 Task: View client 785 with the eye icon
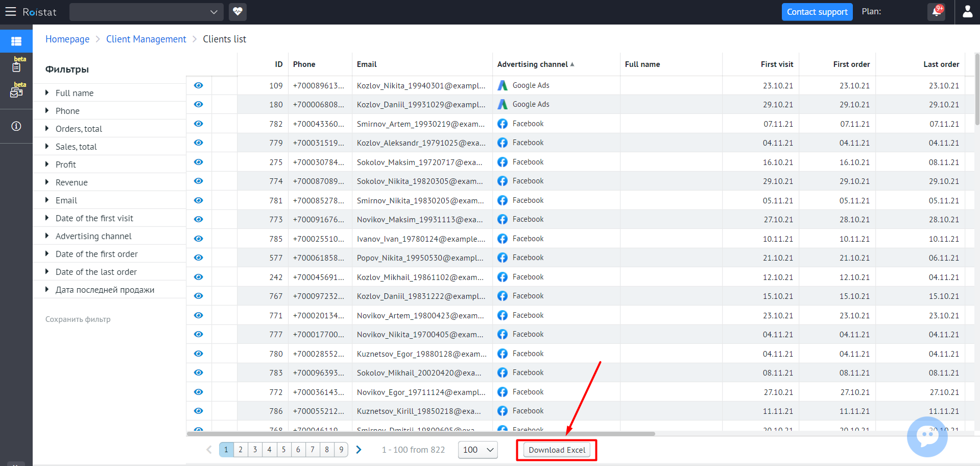(x=199, y=239)
